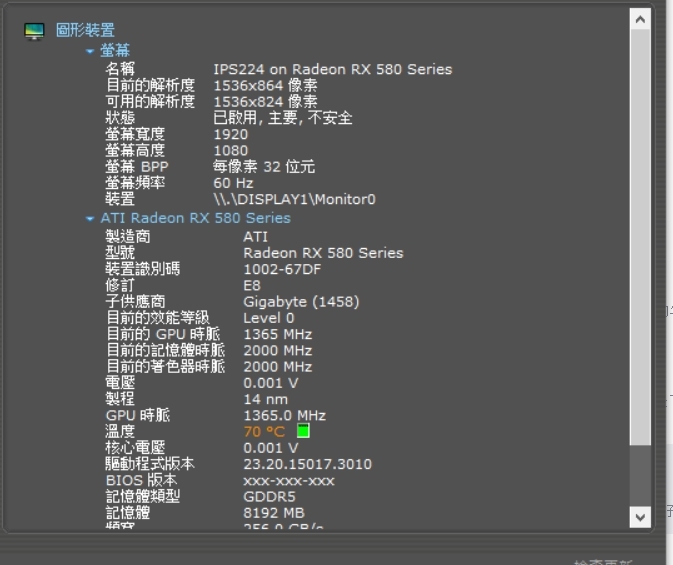Select the driver version 23.20.15017.3010

(308, 464)
